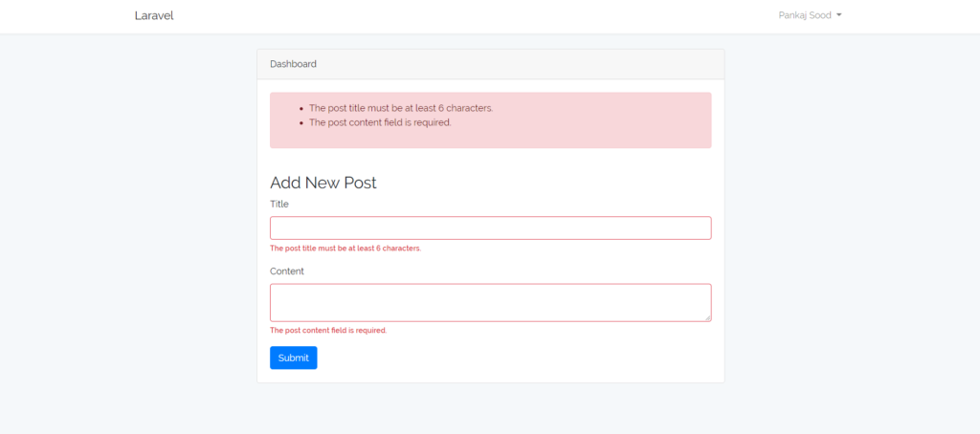The height and width of the screenshot is (434, 980).
Task: Select the title length error in alert list
Action: pos(401,108)
